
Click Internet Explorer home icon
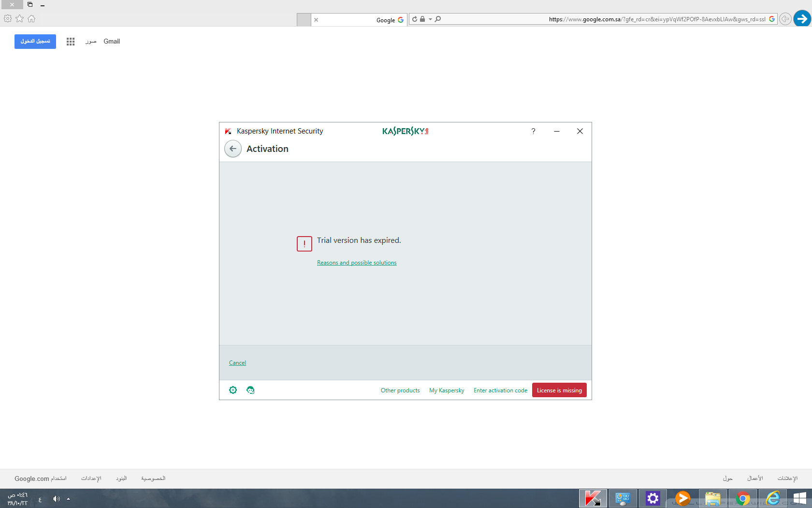click(x=31, y=19)
